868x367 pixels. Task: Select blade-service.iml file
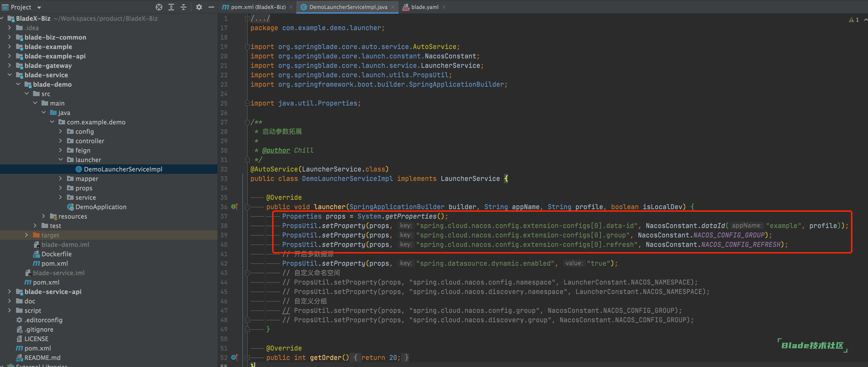58,273
